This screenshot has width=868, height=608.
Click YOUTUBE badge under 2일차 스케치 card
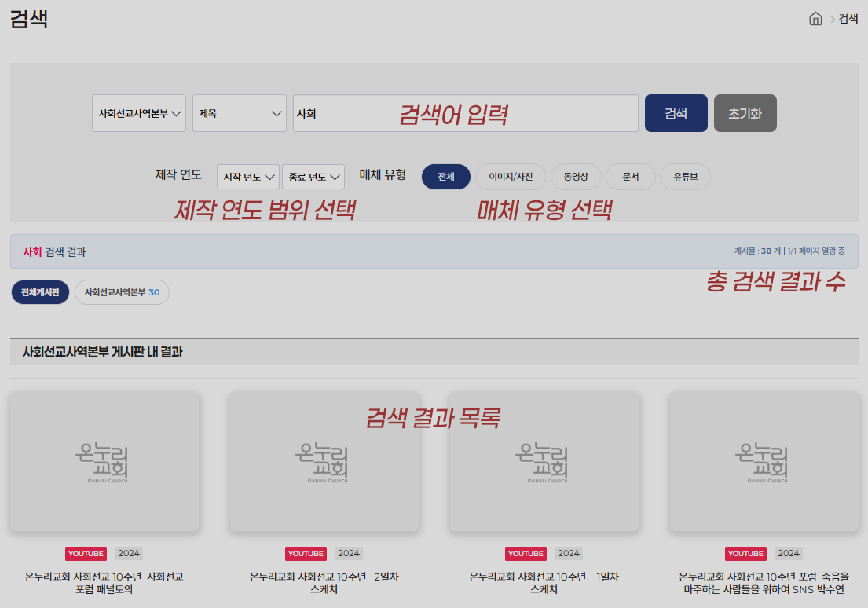(x=306, y=553)
